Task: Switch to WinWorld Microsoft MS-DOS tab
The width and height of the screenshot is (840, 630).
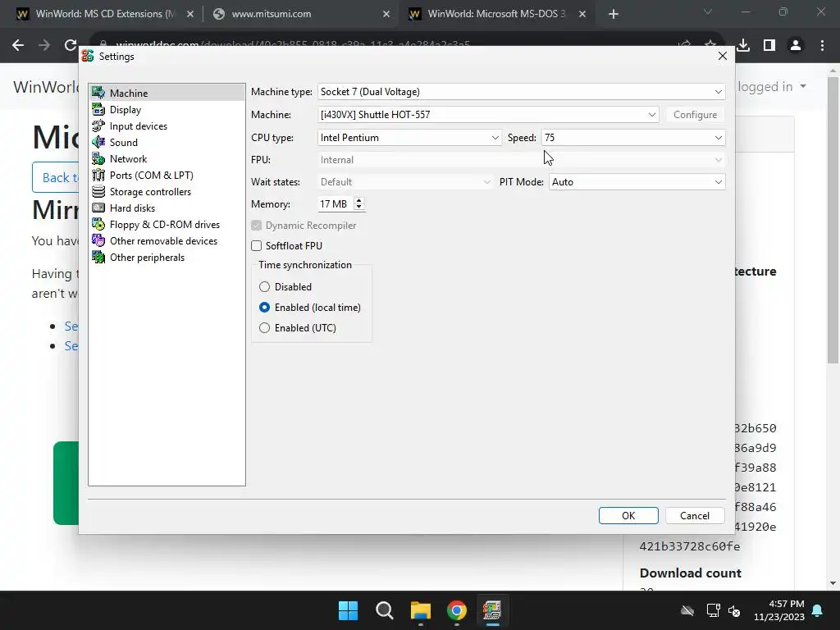Action: point(496,14)
